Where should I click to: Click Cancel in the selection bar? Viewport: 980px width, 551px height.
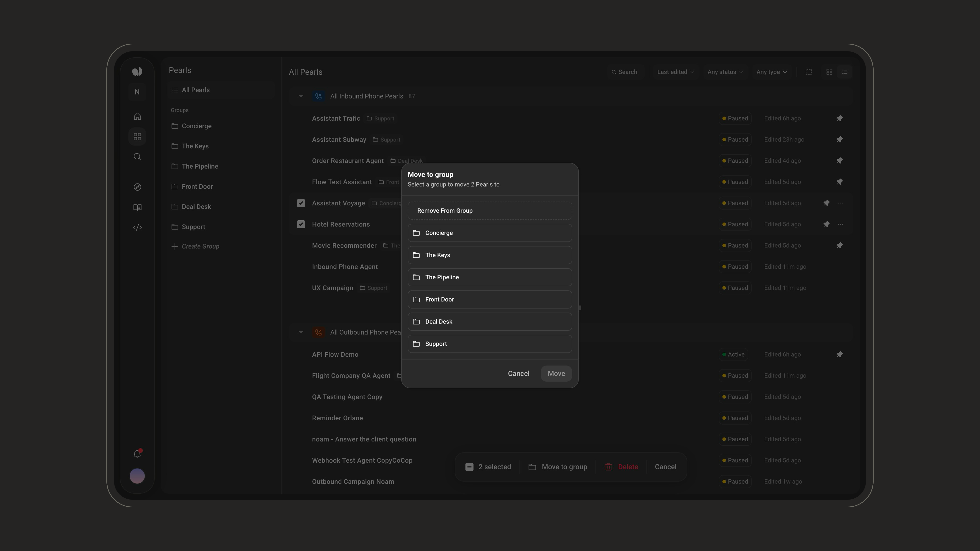click(665, 467)
